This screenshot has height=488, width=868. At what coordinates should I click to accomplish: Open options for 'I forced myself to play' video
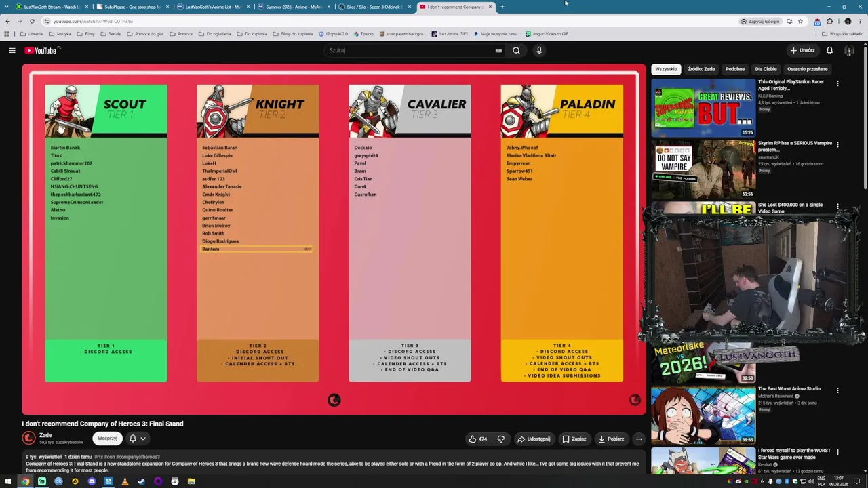click(x=837, y=452)
